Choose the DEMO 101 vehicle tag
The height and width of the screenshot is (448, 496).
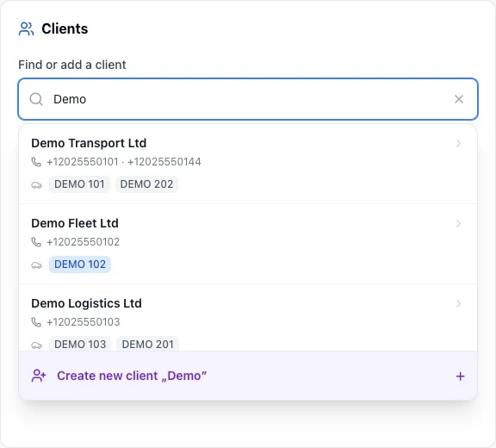pos(79,184)
